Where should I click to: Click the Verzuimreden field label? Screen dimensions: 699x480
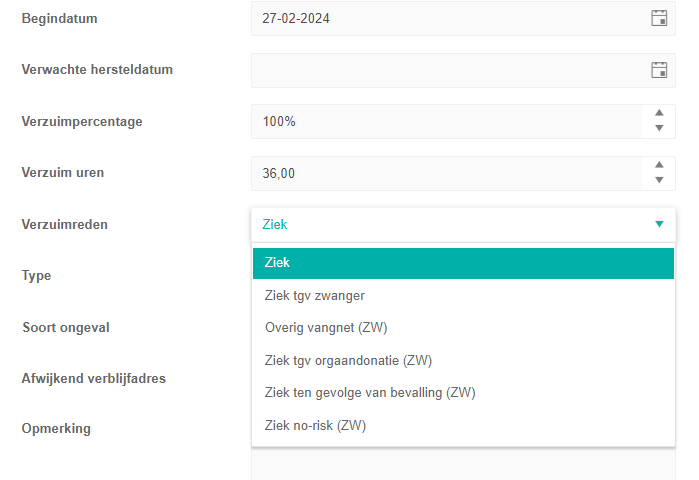[x=65, y=224]
